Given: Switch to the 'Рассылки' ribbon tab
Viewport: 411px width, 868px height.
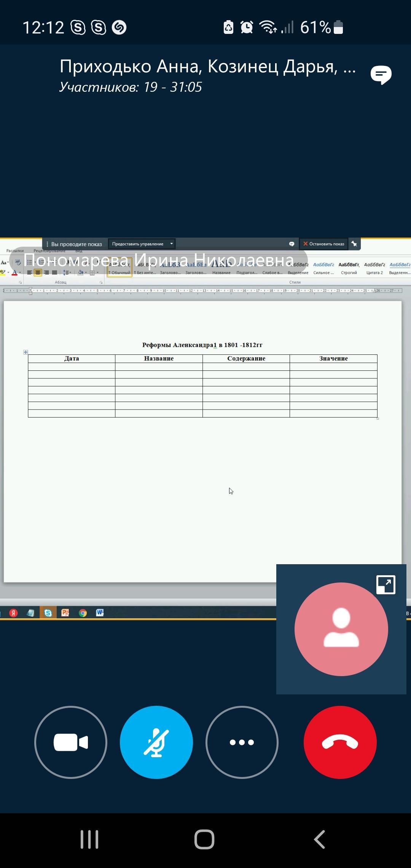Looking at the screenshot, I should click(x=15, y=251).
